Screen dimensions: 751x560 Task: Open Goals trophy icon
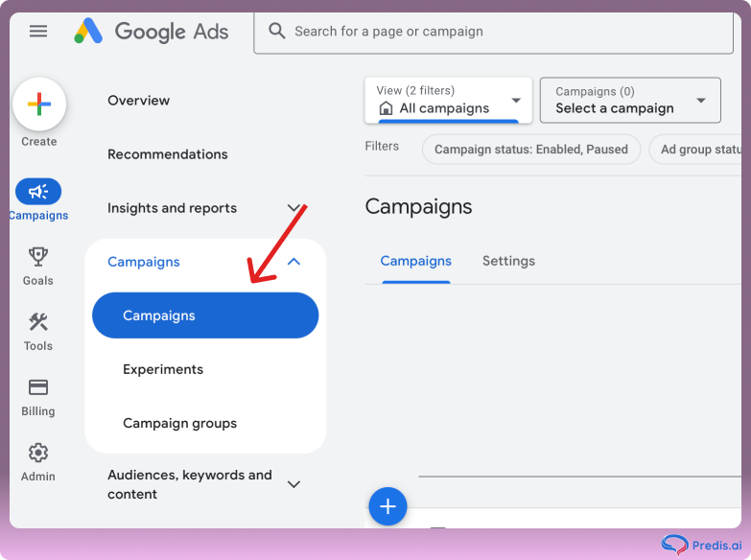coord(38,257)
